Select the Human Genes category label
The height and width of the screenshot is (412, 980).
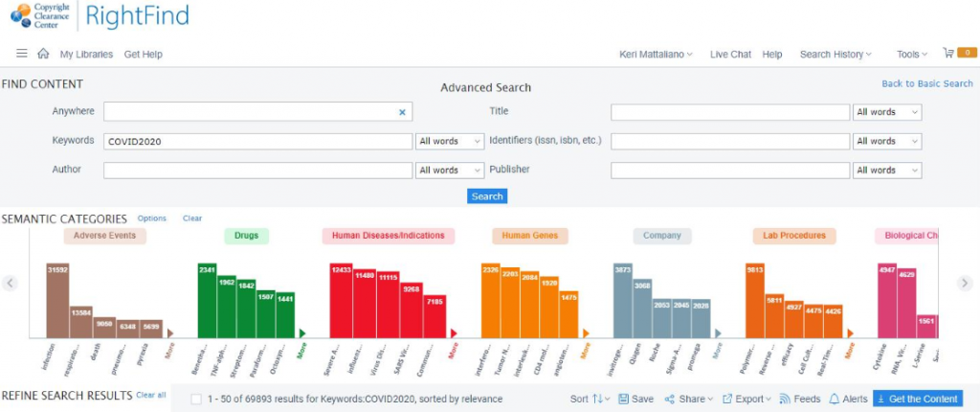(530, 236)
